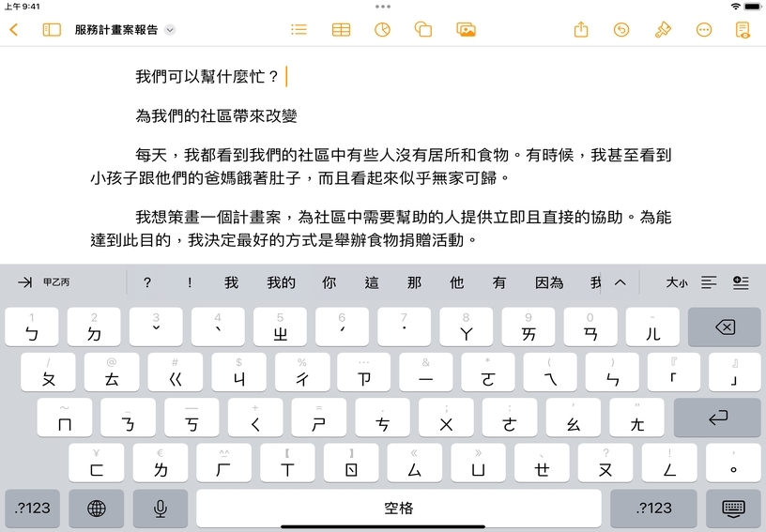Insert a table from the toolbar
This screenshot has height=532, width=766.
341,30
